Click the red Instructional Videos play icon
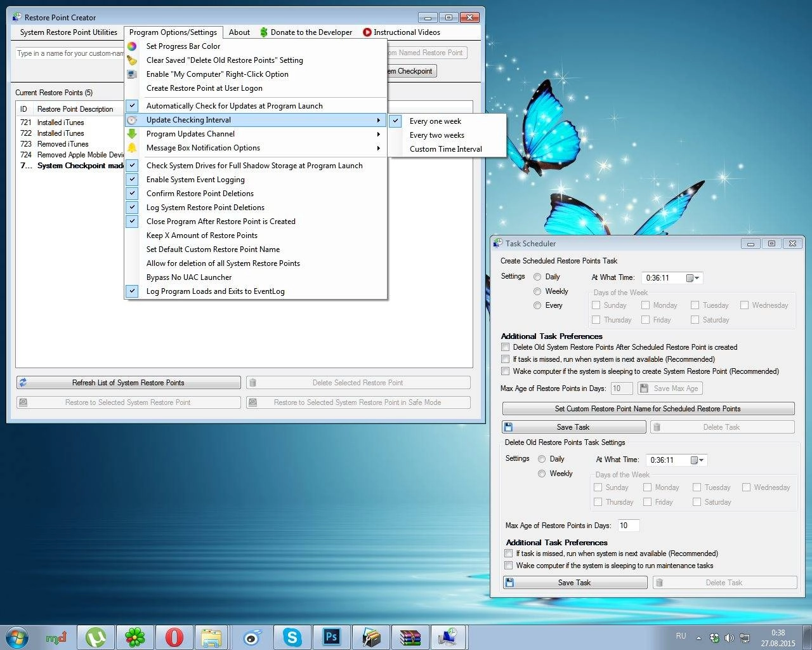 point(367,32)
